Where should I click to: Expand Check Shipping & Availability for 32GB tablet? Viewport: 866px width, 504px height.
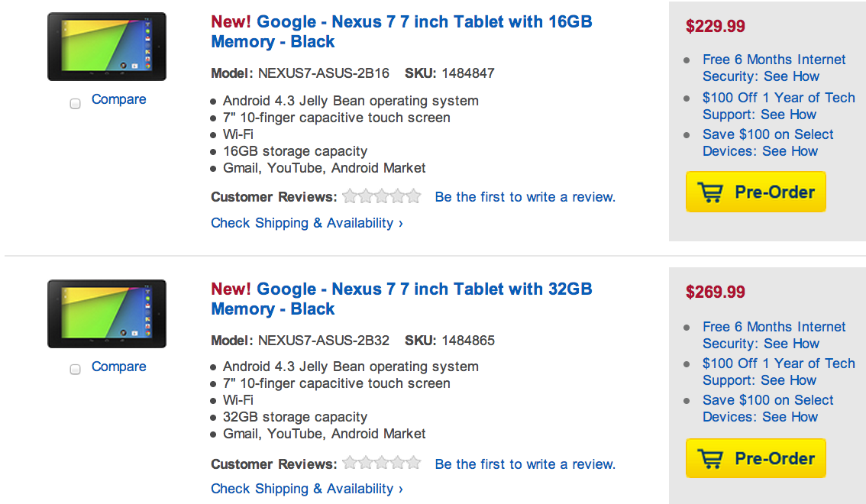tap(306, 489)
